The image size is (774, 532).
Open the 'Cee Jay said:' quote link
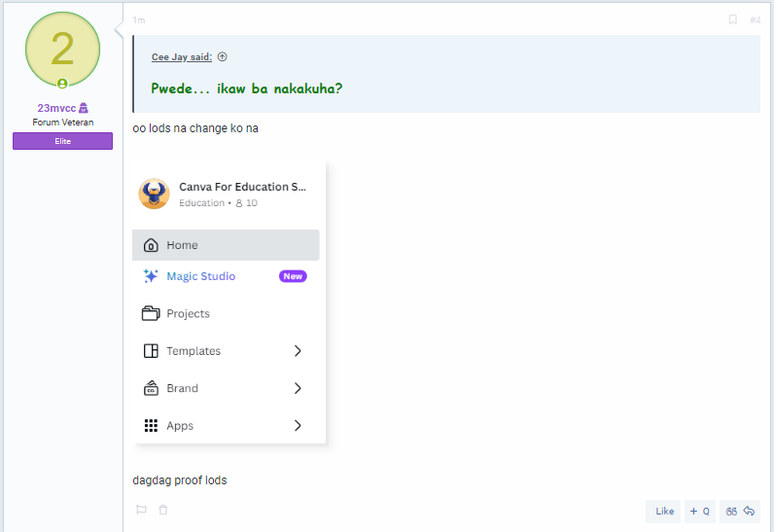[x=182, y=57]
